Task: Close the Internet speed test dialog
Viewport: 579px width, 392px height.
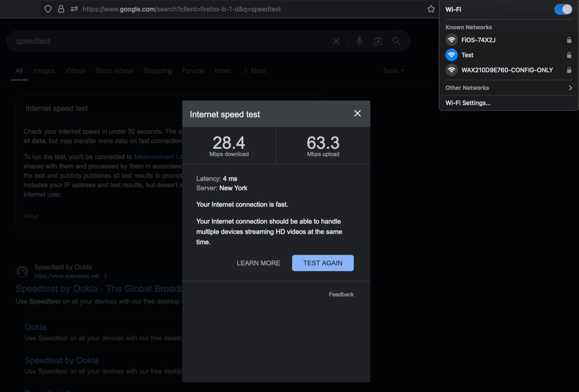Action: click(x=357, y=114)
